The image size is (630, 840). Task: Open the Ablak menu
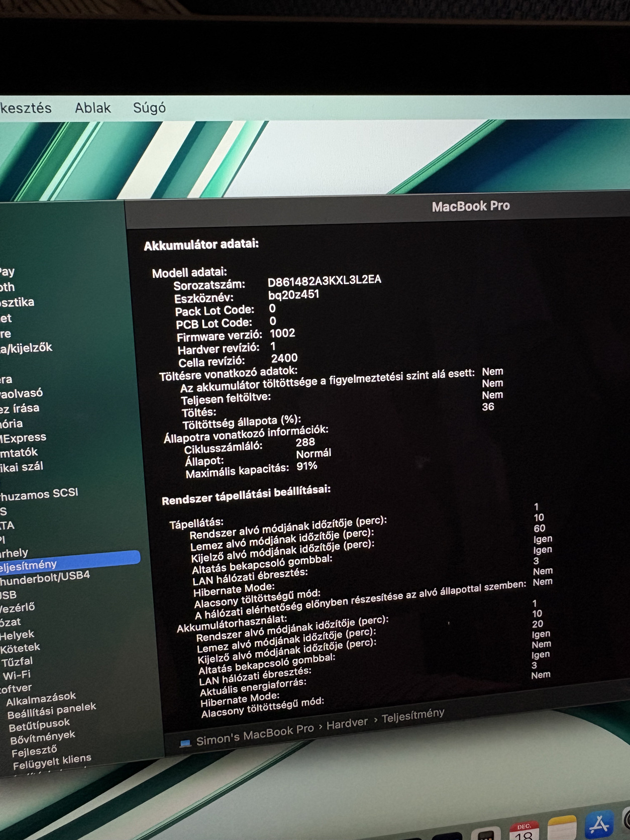coord(93,108)
